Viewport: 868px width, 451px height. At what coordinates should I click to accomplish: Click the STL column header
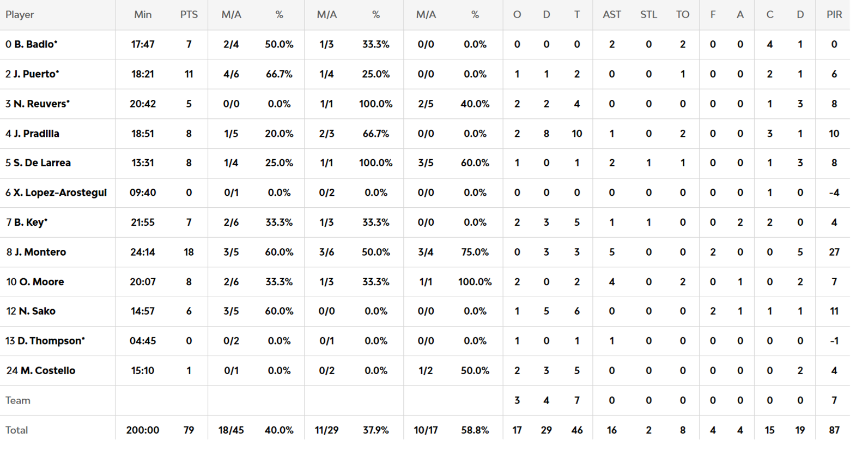pos(648,15)
